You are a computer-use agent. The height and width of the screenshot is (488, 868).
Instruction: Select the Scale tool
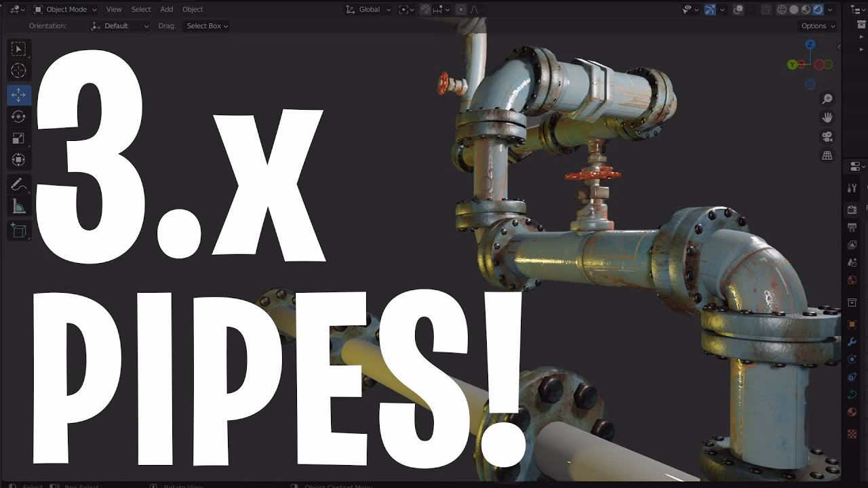point(19,138)
